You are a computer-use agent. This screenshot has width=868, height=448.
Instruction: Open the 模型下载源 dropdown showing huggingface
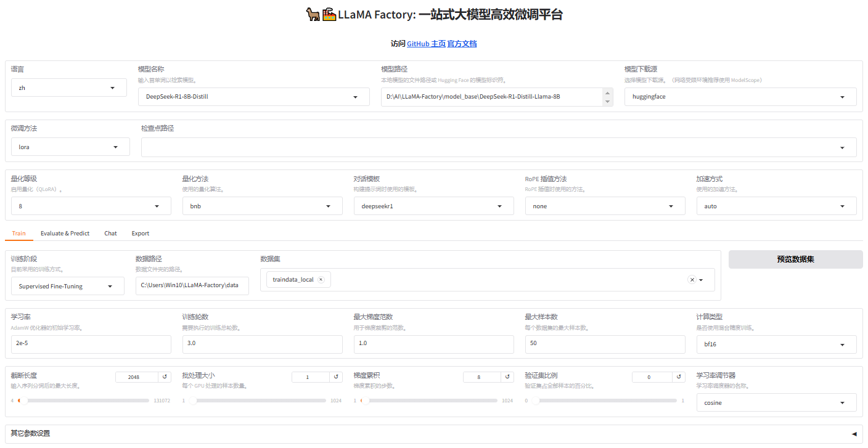pos(740,97)
